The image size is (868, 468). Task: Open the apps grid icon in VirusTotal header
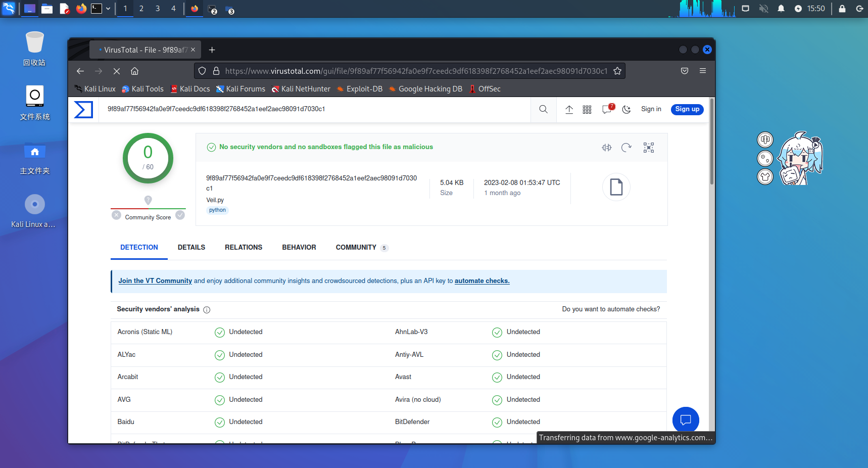[587, 109]
